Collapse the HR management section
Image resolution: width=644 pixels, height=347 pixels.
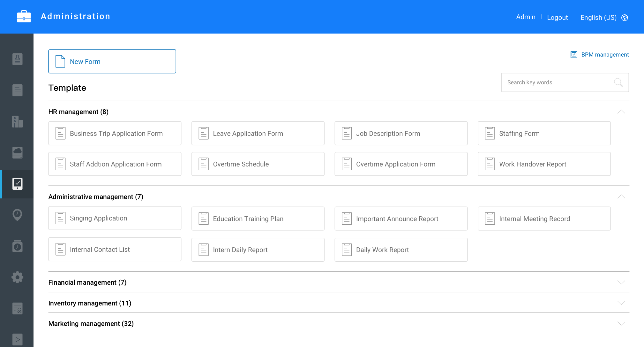(621, 112)
